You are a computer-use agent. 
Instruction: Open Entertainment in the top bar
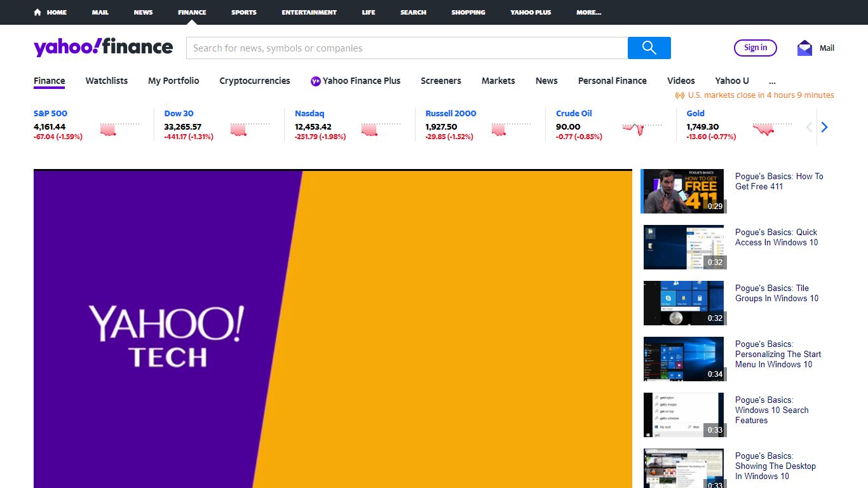click(309, 12)
